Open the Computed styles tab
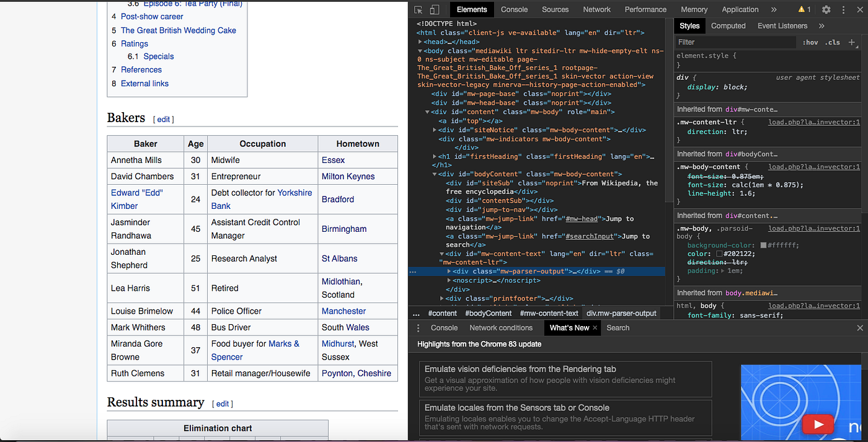The image size is (868, 442). pos(728,26)
